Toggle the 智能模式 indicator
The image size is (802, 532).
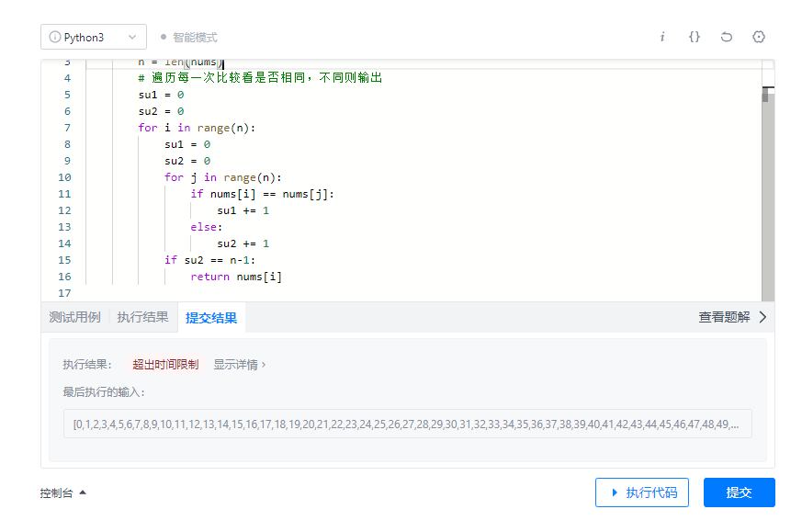[188, 38]
